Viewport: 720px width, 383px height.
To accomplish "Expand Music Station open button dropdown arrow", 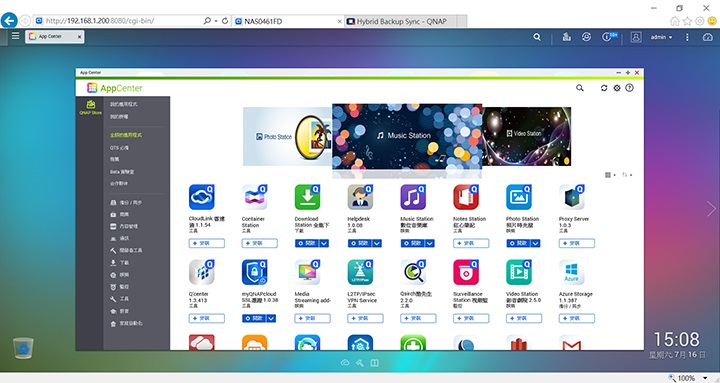I will point(430,243).
